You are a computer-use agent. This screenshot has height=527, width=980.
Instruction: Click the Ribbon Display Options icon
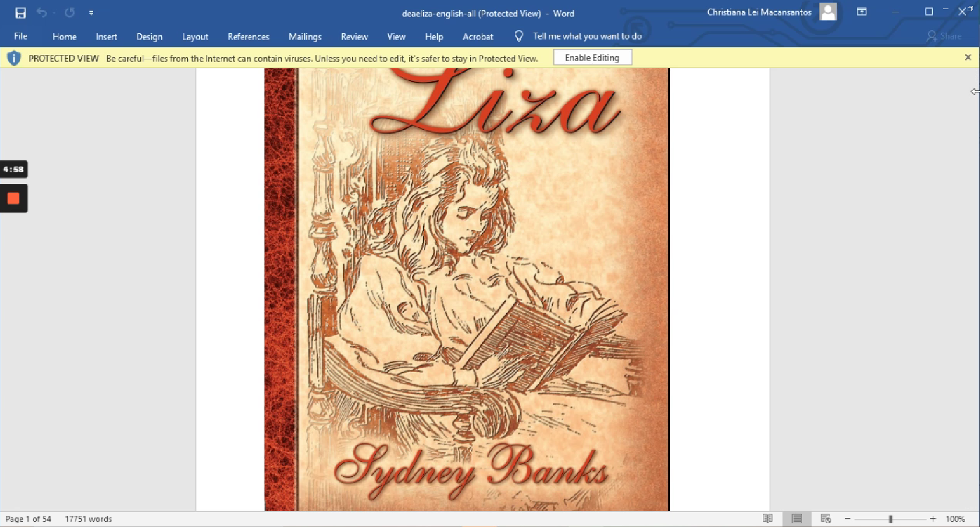[x=861, y=12]
